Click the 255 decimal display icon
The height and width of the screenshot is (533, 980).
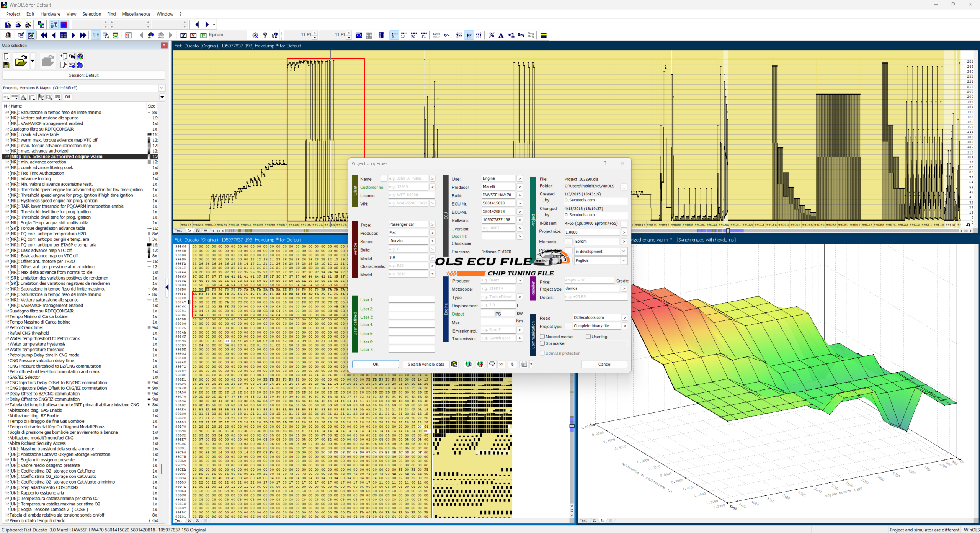coord(459,35)
